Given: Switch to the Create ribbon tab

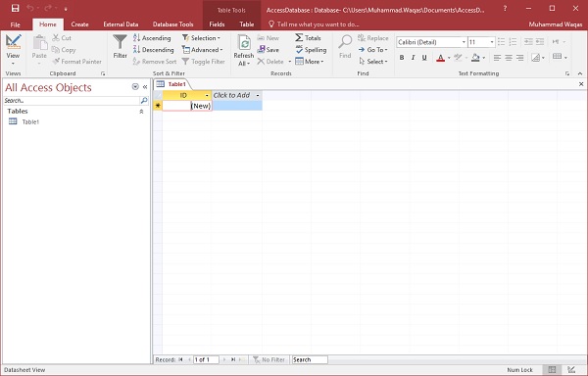Looking at the screenshot, I should 80,24.
